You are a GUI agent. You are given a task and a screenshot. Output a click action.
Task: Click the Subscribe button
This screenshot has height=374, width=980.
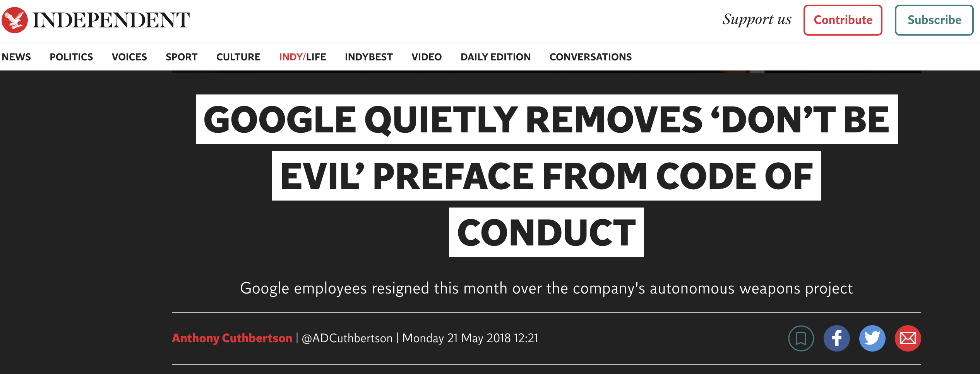click(934, 20)
